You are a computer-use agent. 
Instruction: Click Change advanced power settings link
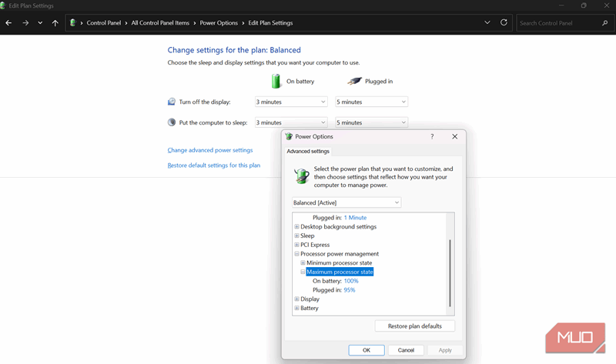click(x=210, y=150)
